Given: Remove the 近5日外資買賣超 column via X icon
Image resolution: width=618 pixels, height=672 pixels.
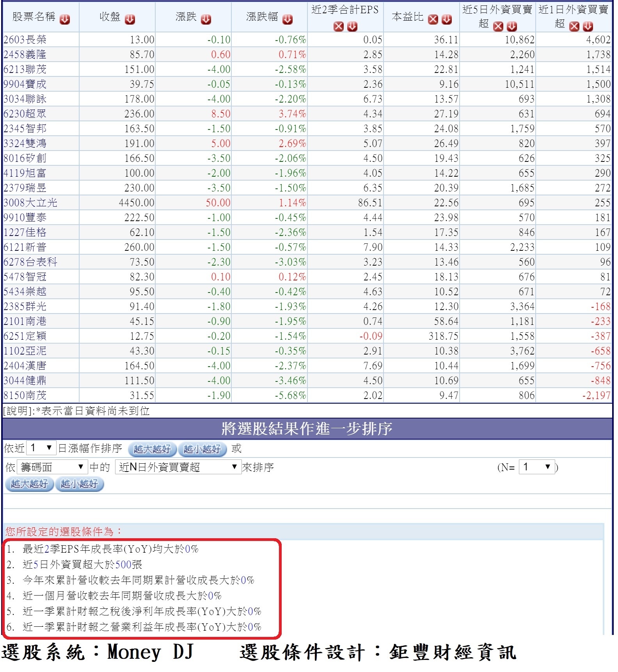Looking at the screenshot, I should [498, 26].
